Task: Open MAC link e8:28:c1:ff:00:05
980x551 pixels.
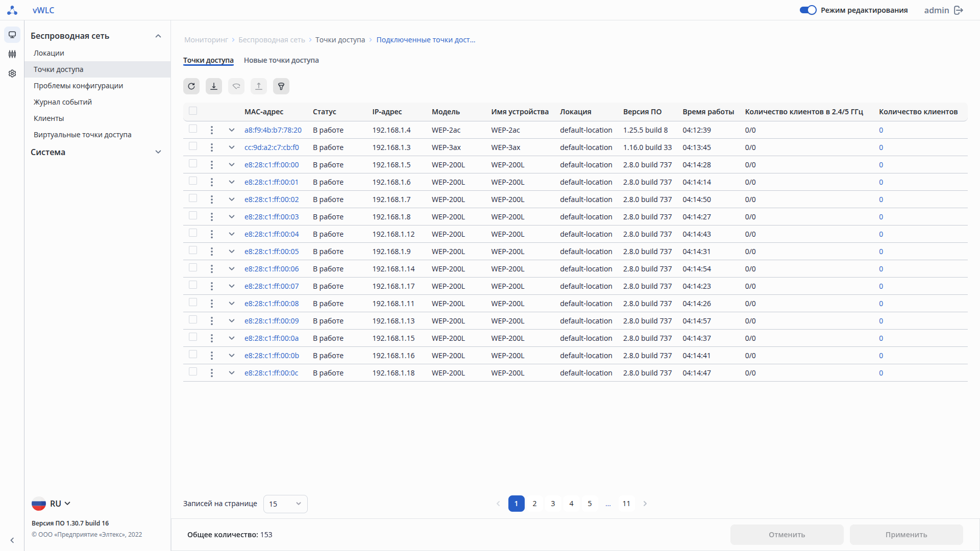Action: coord(272,252)
